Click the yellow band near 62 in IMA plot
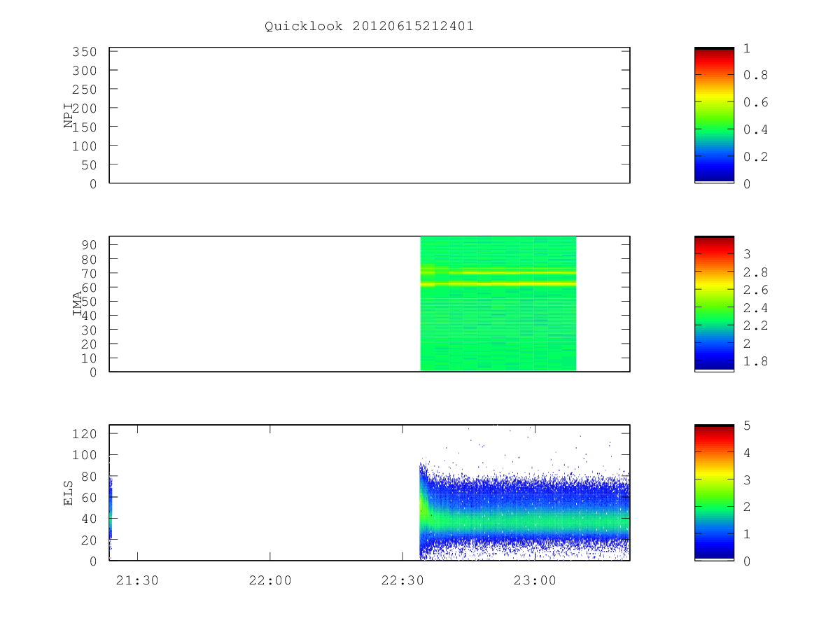 pyautogui.click(x=498, y=283)
